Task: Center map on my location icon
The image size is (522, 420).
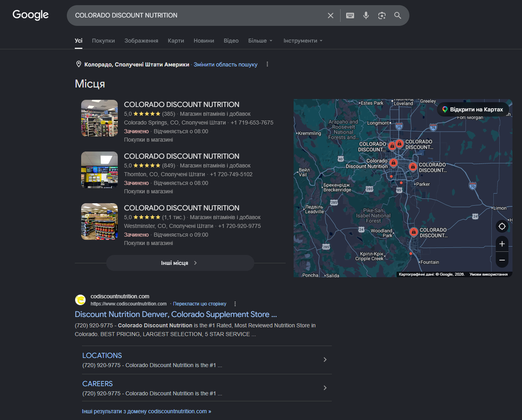Action: point(502,226)
